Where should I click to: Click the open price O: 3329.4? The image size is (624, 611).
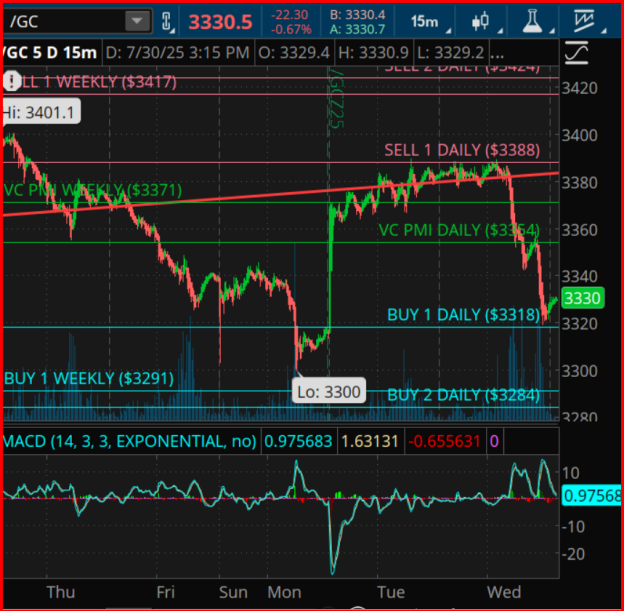pos(294,53)
